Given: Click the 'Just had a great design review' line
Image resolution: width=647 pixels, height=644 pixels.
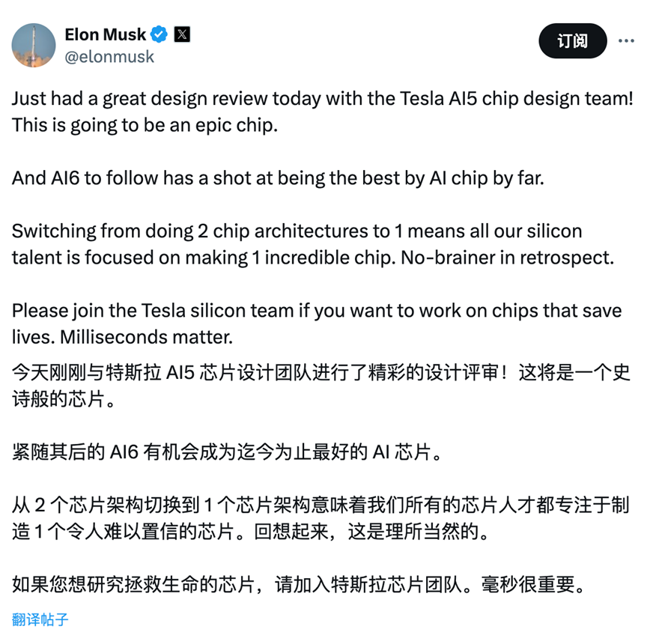Looking at the screenshot, I should click(x=322, y=99).
